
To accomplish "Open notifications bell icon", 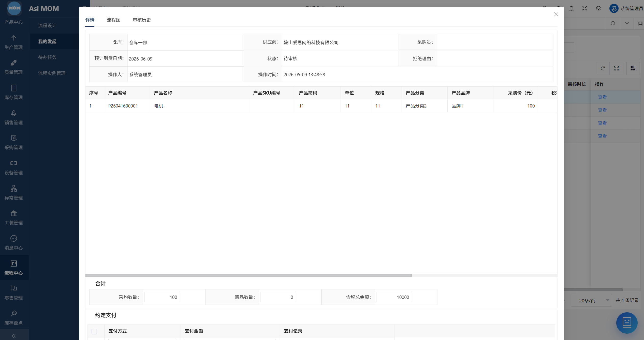I will coord(571,8).
